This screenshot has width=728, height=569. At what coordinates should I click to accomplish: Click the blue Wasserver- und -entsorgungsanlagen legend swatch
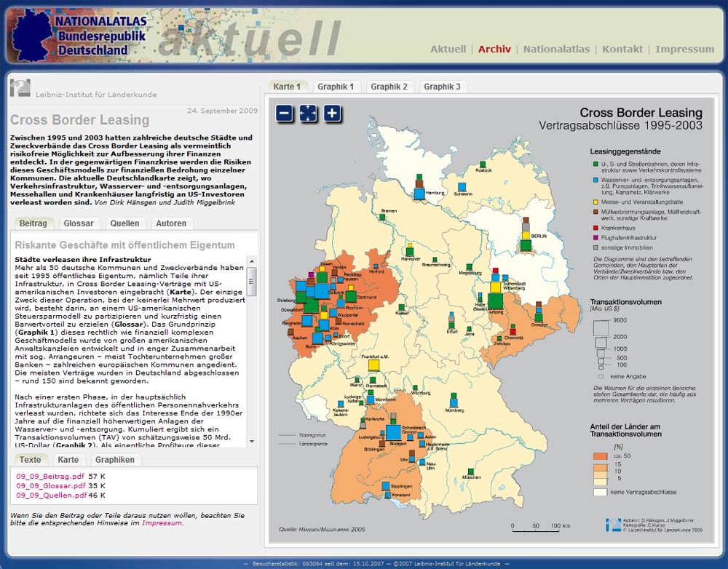[596, 180]
